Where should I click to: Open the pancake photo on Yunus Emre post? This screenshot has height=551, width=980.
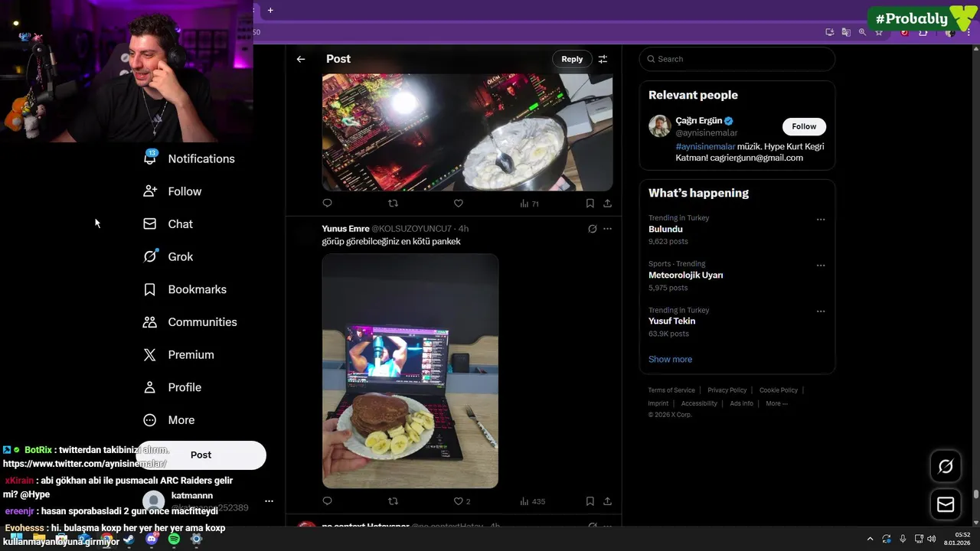coord(410,371)
